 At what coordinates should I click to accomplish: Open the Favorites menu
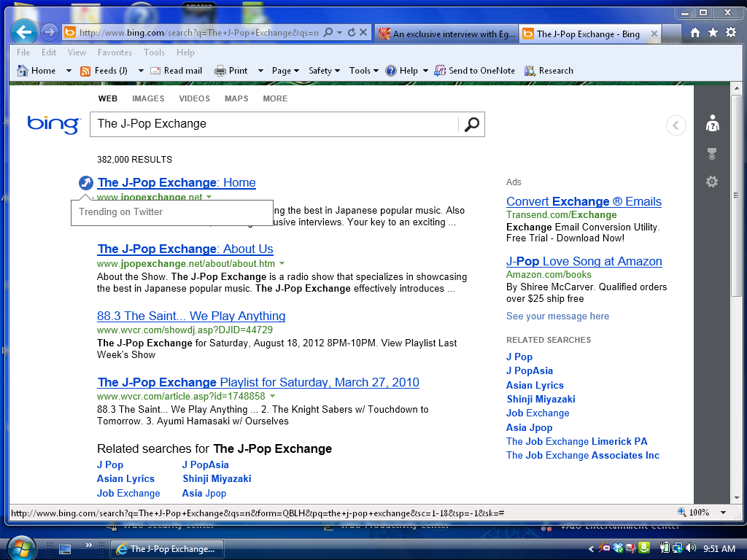pos(115,52)
